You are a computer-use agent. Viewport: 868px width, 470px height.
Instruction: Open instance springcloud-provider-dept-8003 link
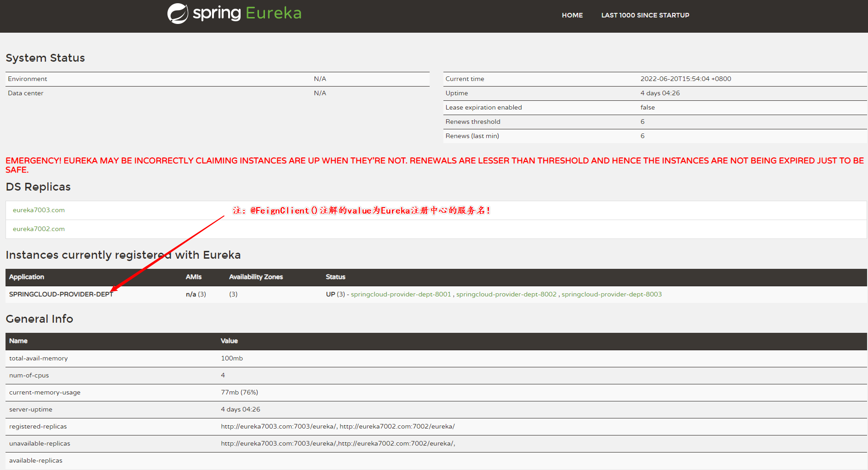coord(611,294)
